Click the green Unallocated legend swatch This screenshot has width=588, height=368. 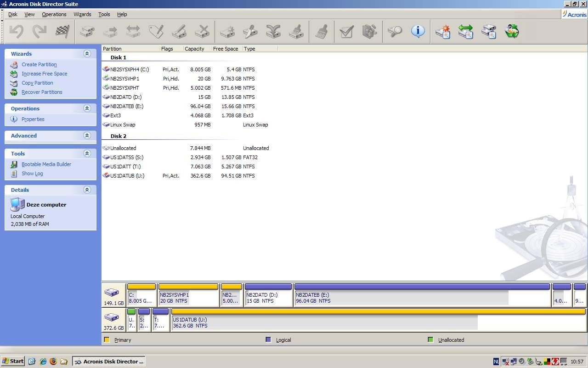(430, 339)
